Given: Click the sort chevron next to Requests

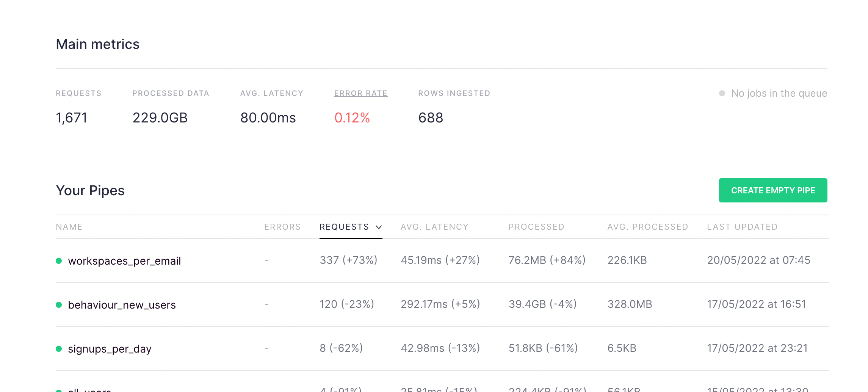Looking at the screenshot, I should 379,227.
